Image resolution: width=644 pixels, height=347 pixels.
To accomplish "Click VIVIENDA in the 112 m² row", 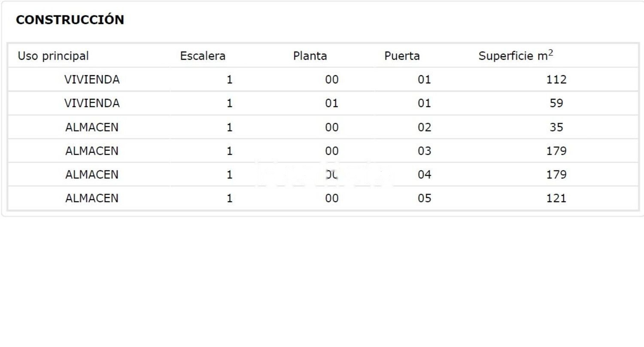I will 92,79.
